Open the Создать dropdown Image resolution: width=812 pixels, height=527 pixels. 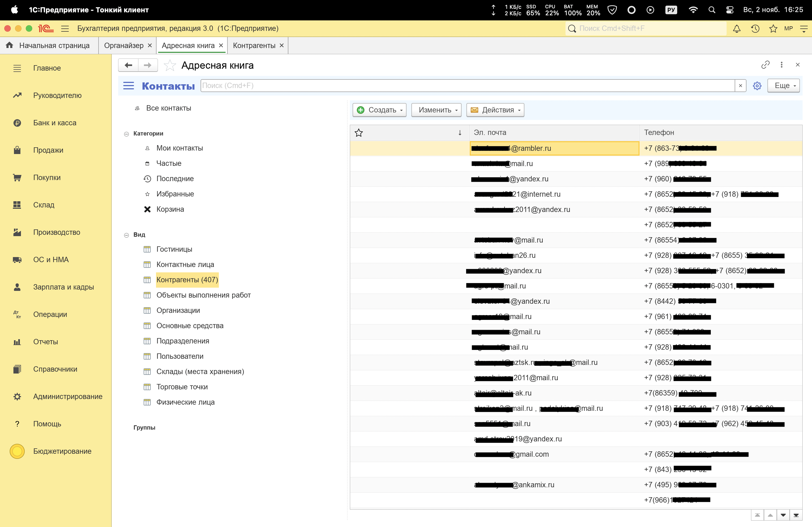pyautogui.click(x=379, y=110)
